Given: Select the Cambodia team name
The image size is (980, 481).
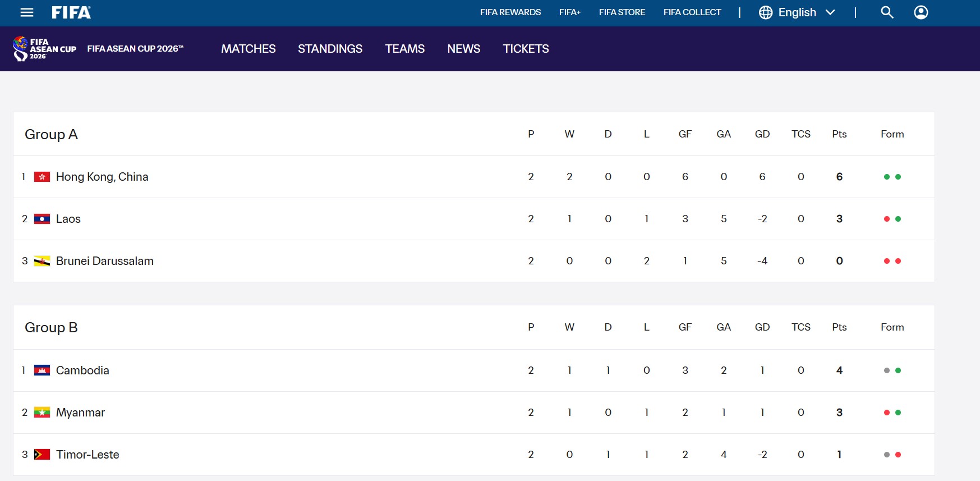Looking at the screenshot, I should pyautogui.click(x=82, y=370).
